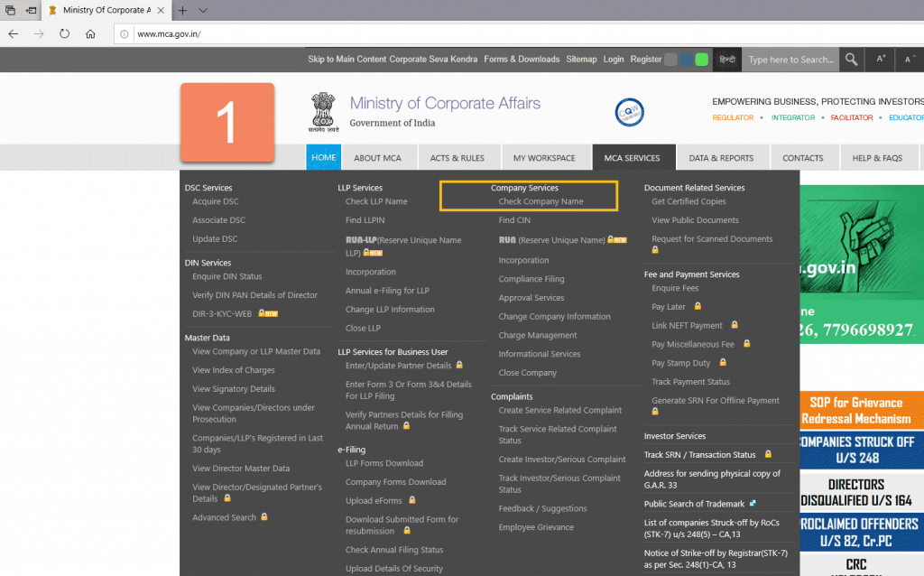Click the search magnifier icon

coord(851,60)
